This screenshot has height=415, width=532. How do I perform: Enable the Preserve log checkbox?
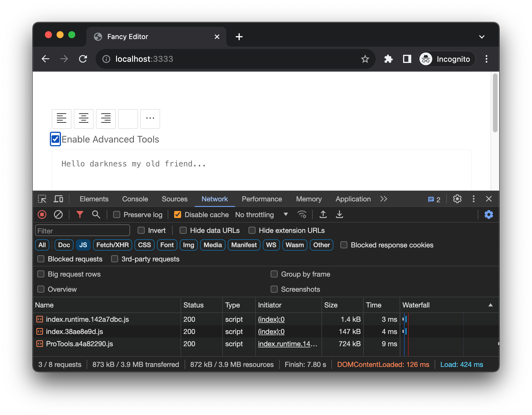coord(117,215)
